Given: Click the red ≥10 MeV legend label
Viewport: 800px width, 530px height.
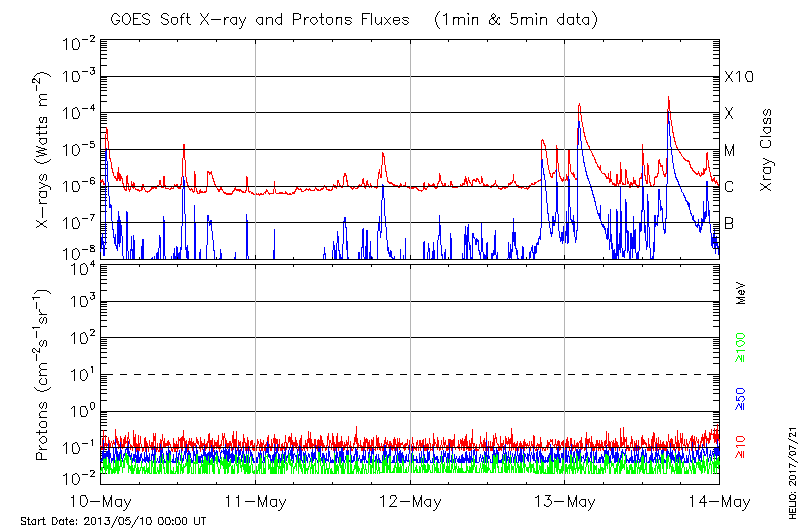Looking at the screenshot, I should pos(741,447).
